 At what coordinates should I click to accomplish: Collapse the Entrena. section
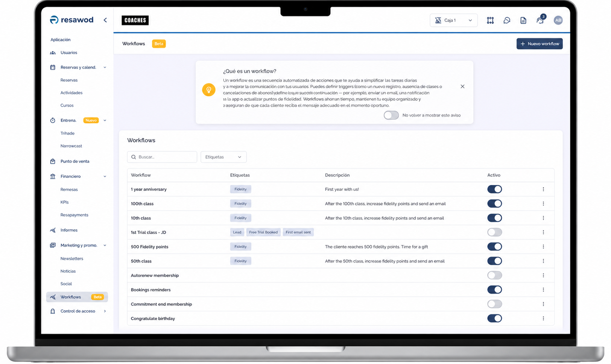coord(105,120)
